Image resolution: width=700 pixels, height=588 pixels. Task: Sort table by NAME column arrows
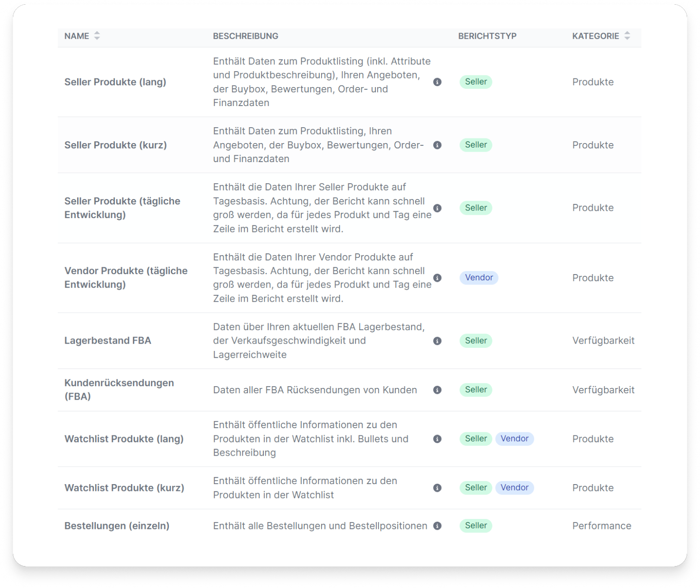(97, 36)
